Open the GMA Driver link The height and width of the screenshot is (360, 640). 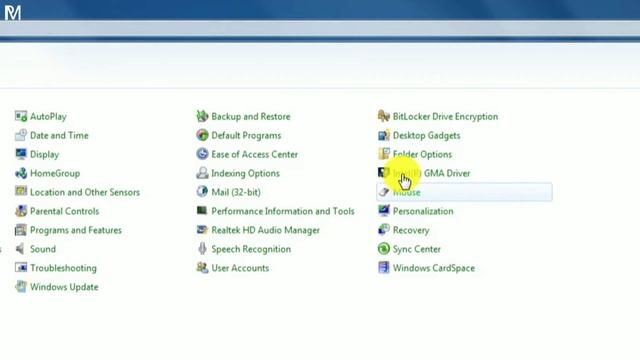click(x=431, y=173)
